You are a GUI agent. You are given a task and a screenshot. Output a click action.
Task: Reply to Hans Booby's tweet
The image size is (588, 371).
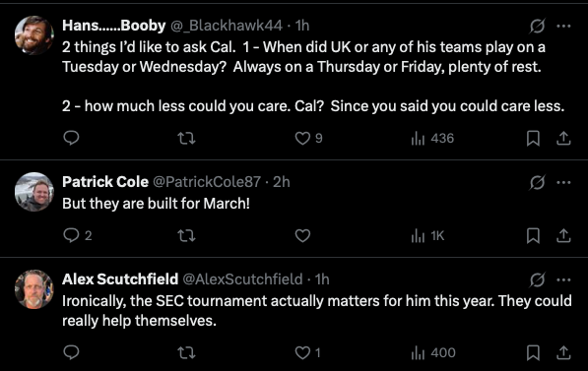71,139
